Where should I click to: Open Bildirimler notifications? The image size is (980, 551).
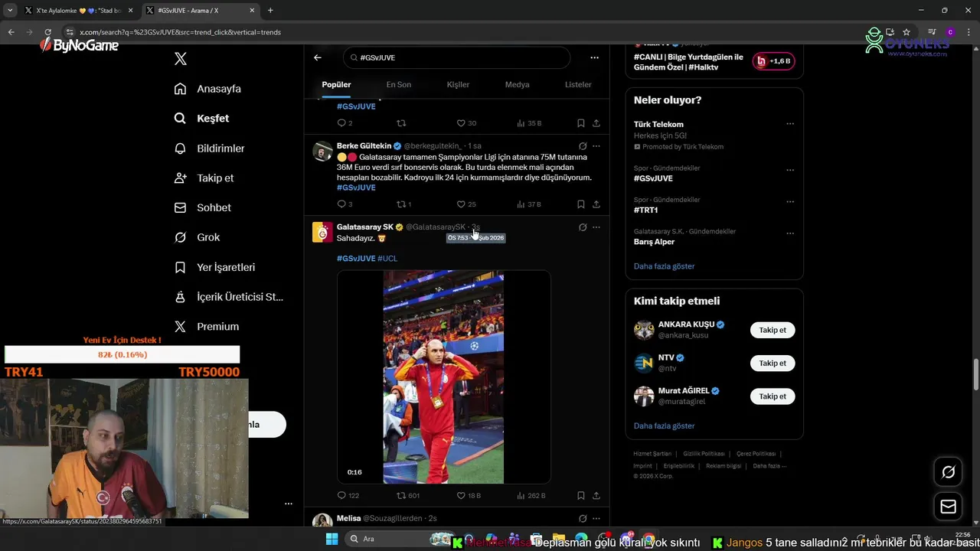tap(209, 148)
